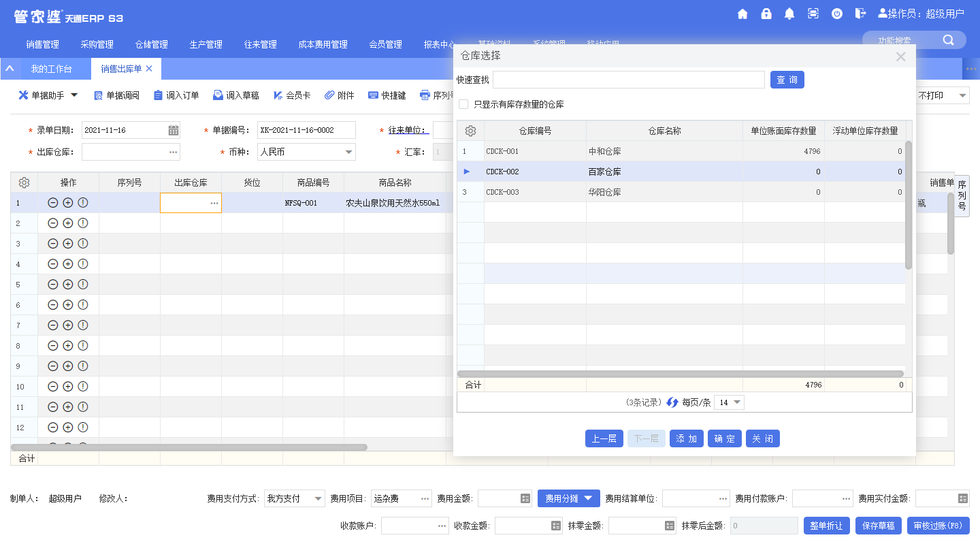The height and width of the screenshot is (544, 980).
Task: Expand the 费用支付方式 dropdown
Action: (318, 498)
